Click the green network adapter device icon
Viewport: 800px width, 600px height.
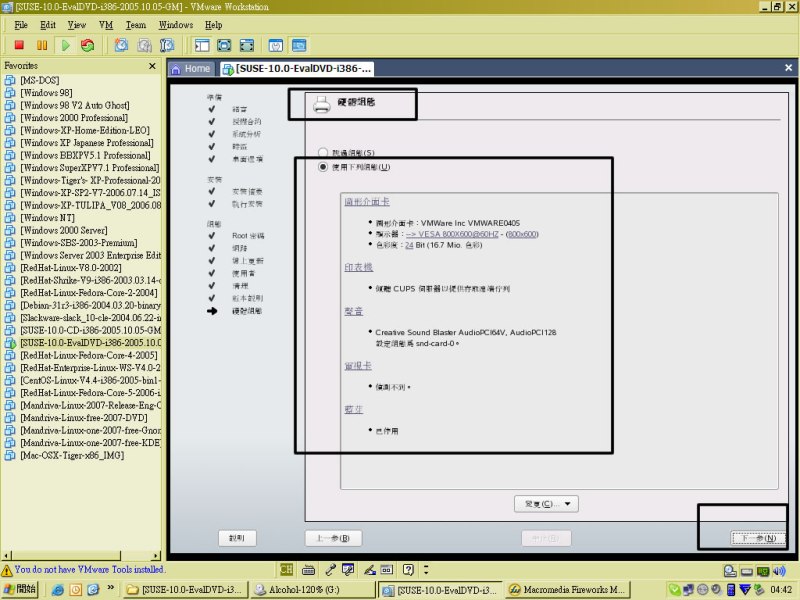pos(763,571)
